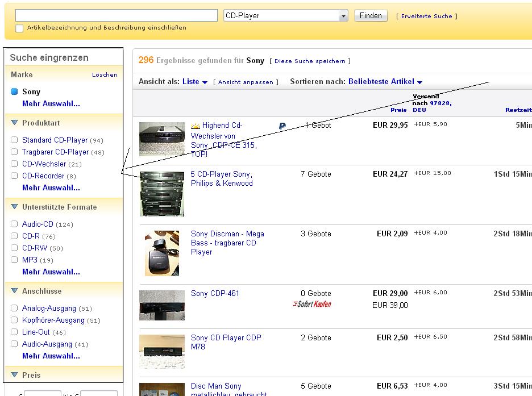Click Mehr Auswahl under Unterstützte Formate
This screenshot has width=532, height=396.
51,272
